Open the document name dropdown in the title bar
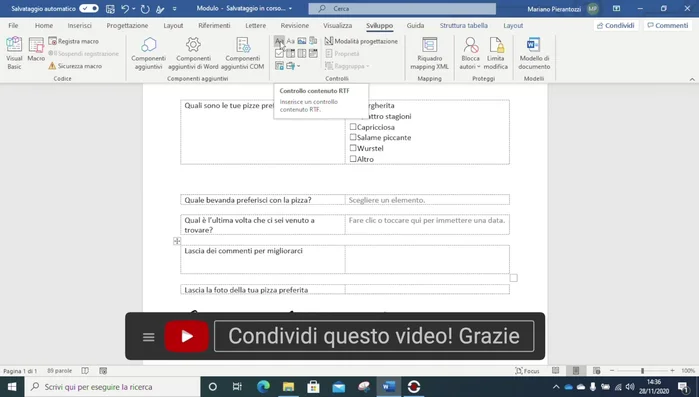The image size is (699, 397). (x=290, y=8)
